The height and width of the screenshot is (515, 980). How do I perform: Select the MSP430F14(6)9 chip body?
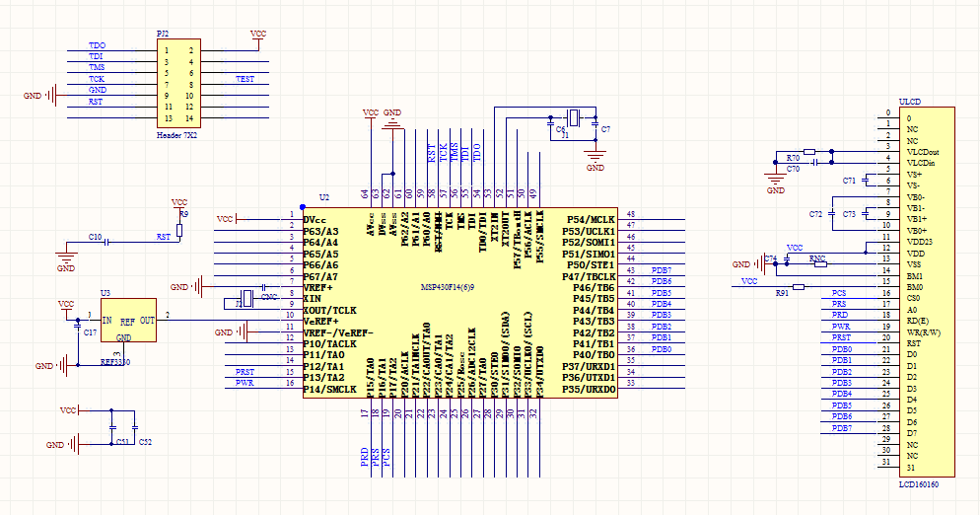coord(460,303)
